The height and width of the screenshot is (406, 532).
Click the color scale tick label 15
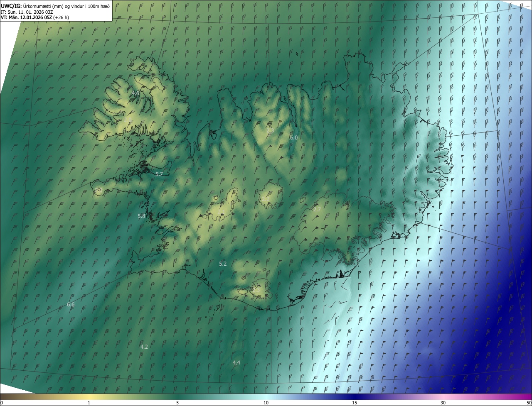pos(355,403)
